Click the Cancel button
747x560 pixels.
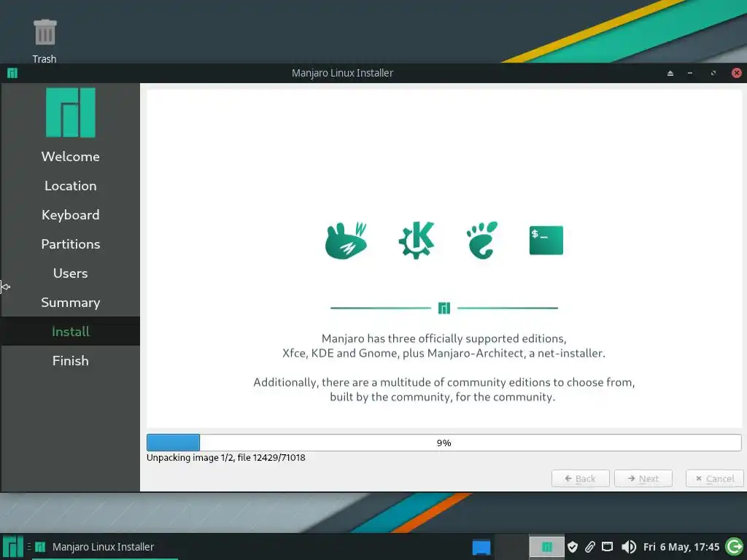(x=715, y=478)
